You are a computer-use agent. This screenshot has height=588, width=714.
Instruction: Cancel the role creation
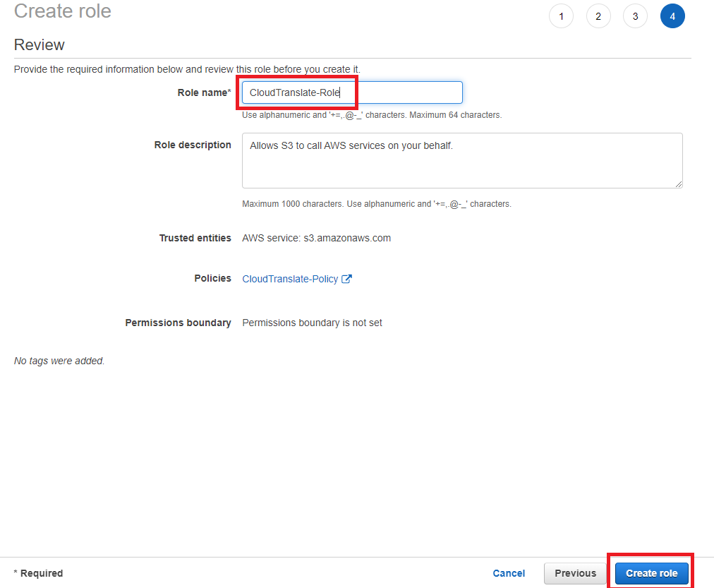click(x=509, y=573)
